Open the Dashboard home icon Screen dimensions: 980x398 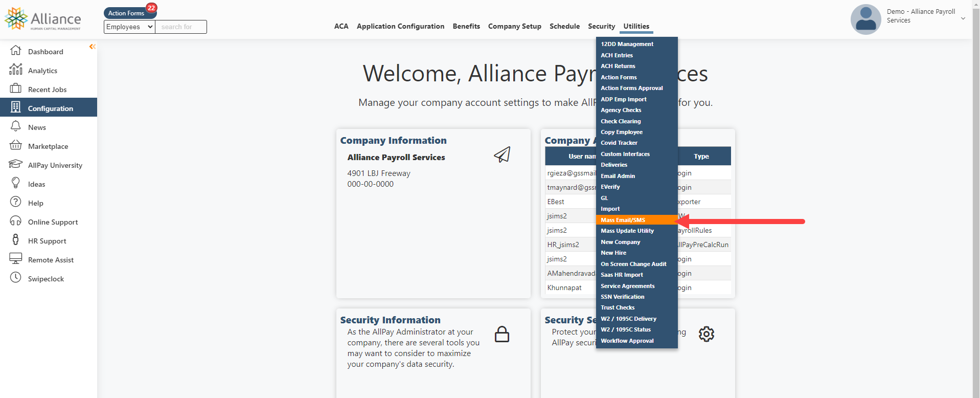[x=16, y=51]
